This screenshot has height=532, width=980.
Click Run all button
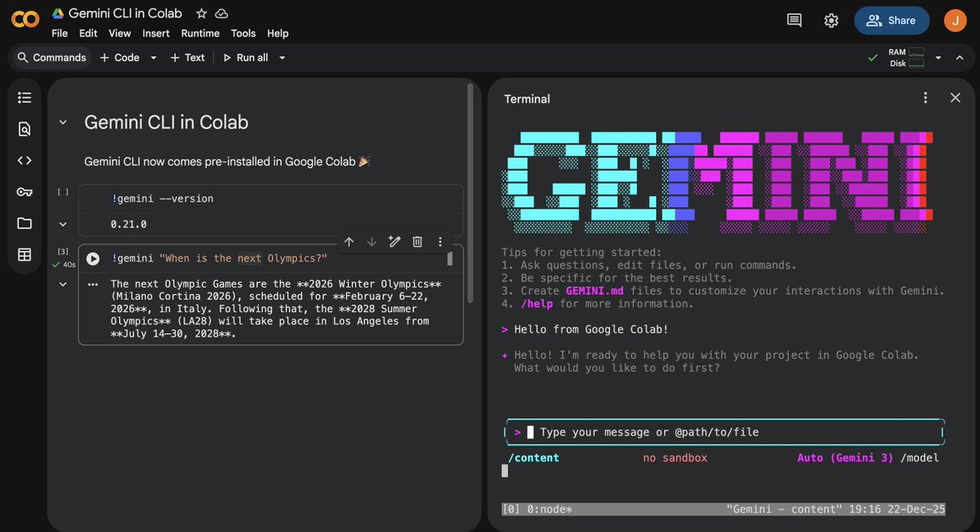click(x=245, y=57)
